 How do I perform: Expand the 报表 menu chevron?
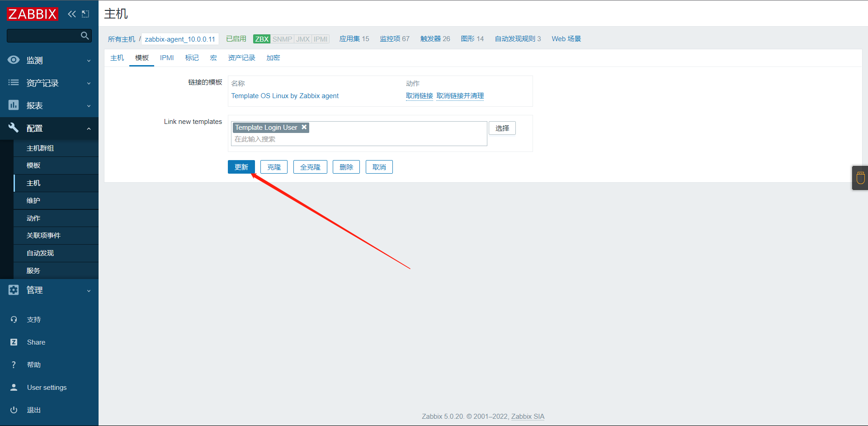click(89, 106)
